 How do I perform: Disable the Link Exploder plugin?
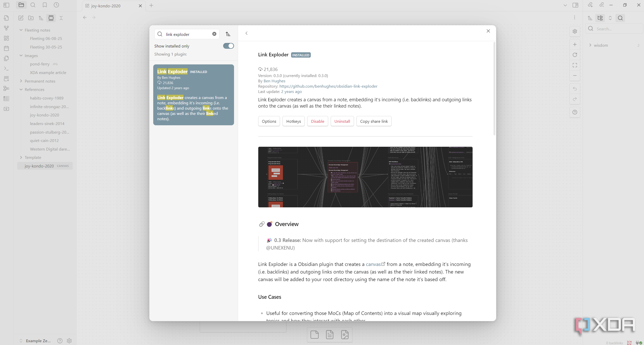[x=318, y=121]
